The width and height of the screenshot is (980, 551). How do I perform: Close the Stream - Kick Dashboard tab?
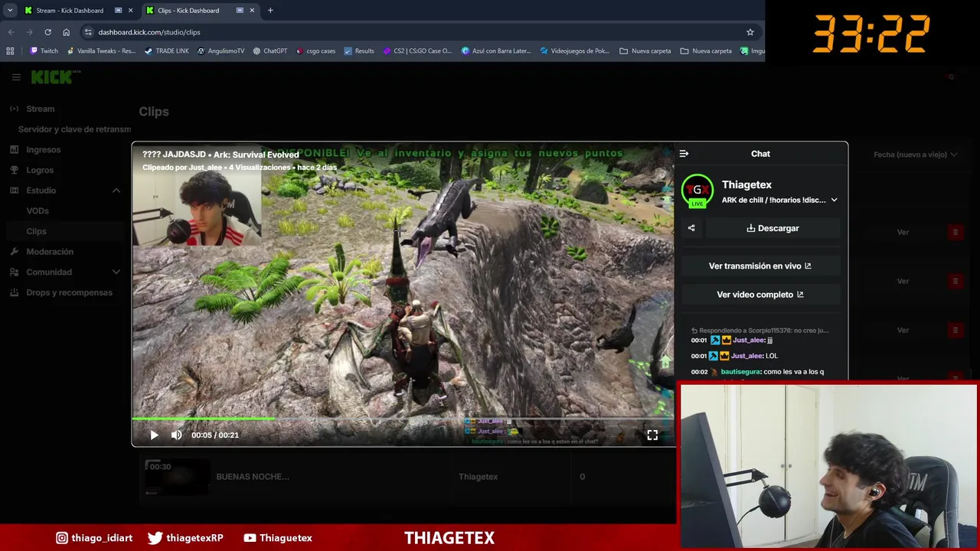click(x=131, y=11)
